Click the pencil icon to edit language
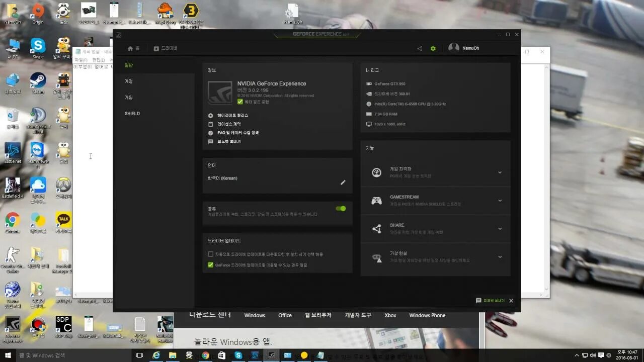Viewport: 644px width, 362px height. (x=343, y=183)
